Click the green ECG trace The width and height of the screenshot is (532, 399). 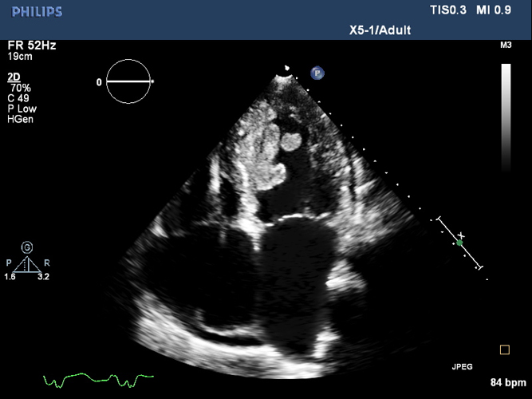98,381
